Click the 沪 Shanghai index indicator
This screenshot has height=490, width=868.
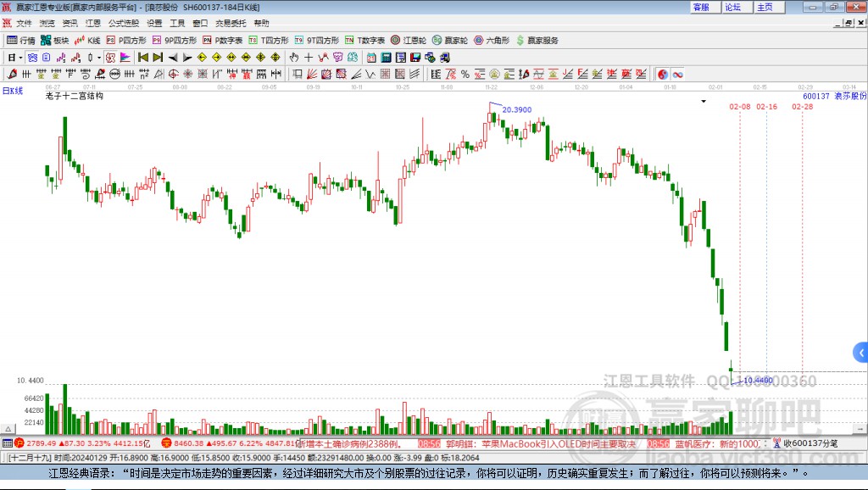(19, 443)
